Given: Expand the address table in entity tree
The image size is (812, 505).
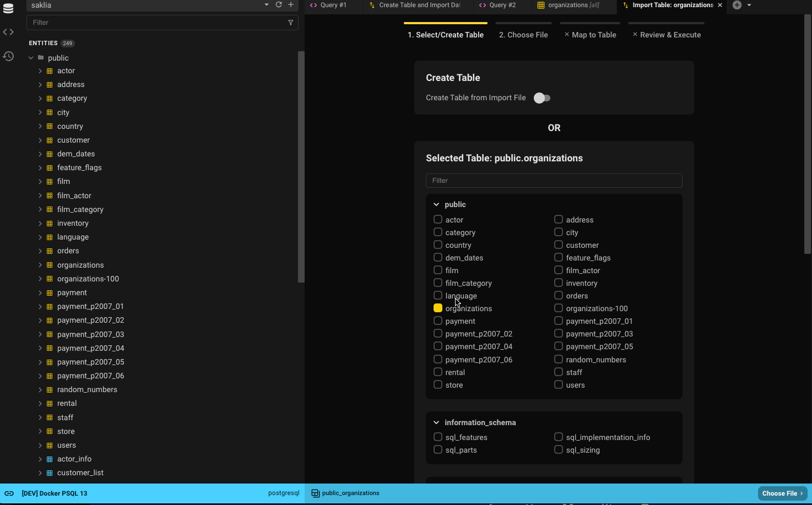Looking at the screenshot, I should tap(40, 85).
